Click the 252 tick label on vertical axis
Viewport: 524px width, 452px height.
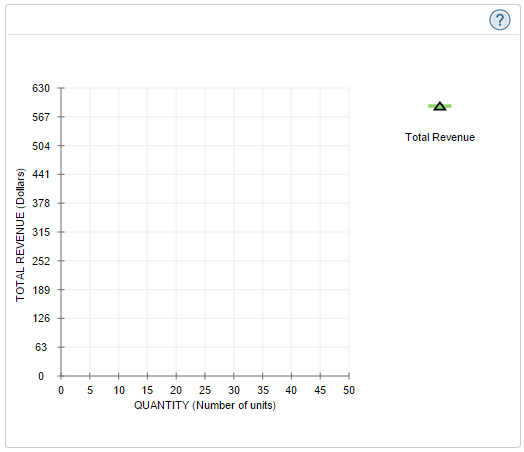click(41, 261)
